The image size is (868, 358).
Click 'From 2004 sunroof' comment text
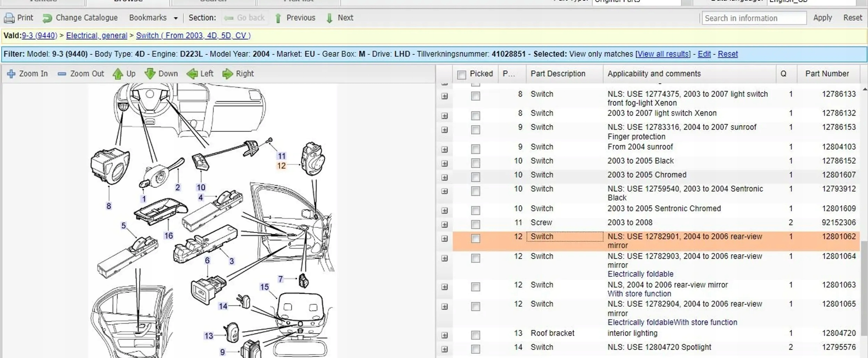coord(640,147)
